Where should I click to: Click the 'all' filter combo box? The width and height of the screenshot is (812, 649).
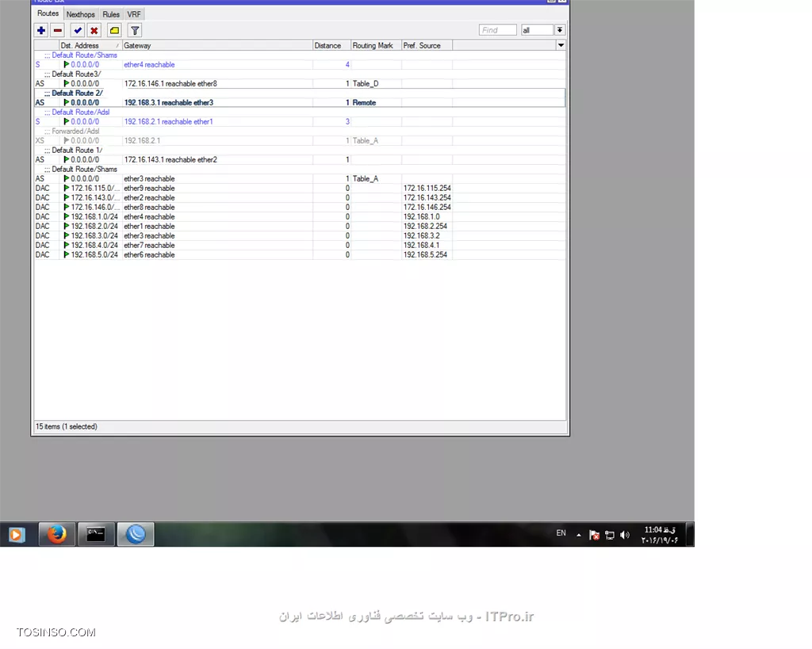(537, 30)
